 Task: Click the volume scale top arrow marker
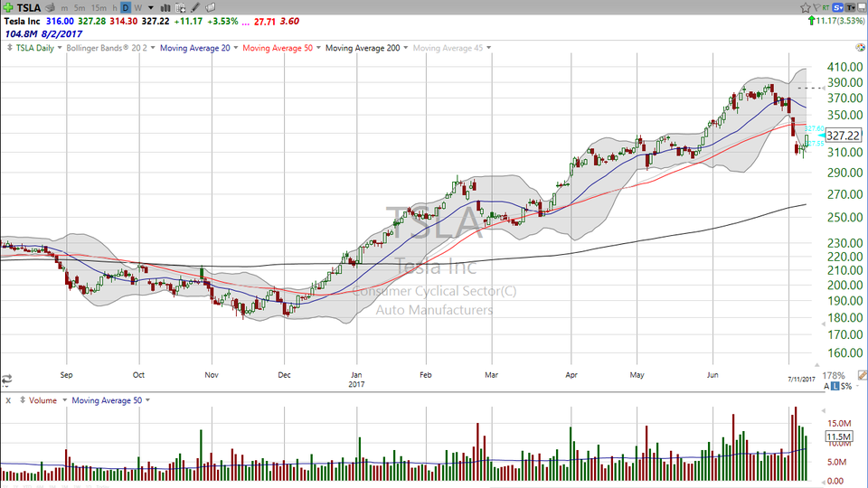tap(823, 410)
